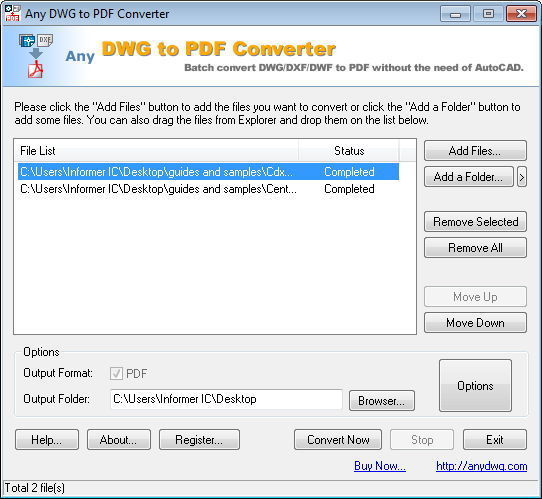
Task: Click Completed status of the Cent... row
Action: click(x=349, y=189)
